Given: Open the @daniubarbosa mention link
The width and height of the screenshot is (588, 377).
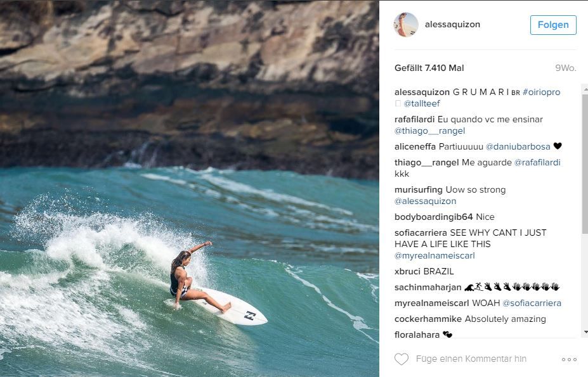Looking at the screenshot, I should [x=518, y=146].
